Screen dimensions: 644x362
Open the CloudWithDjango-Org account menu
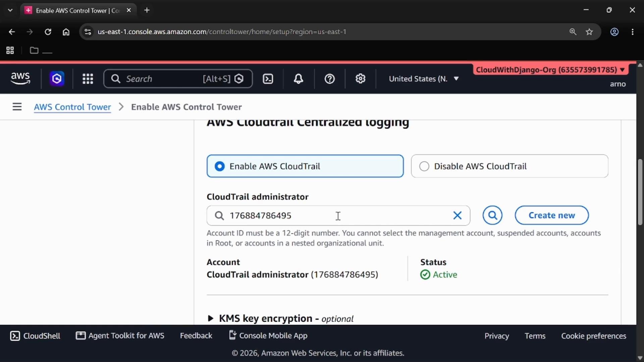tap(550, 70)
